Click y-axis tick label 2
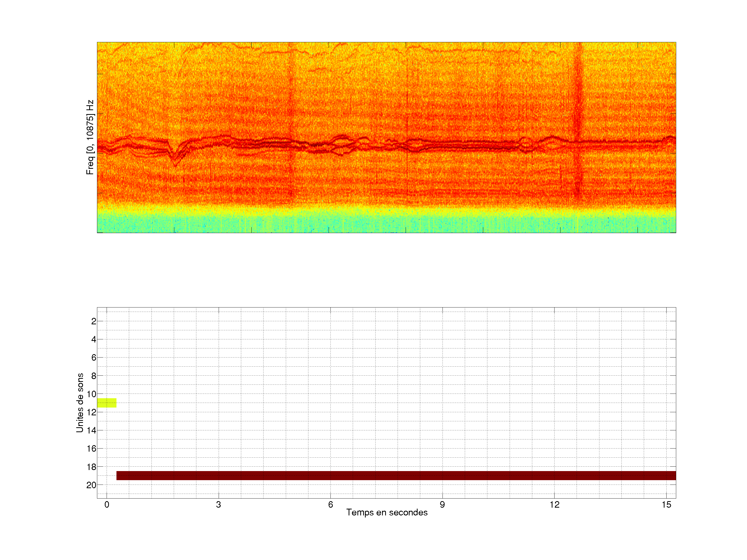This screenshot has width=747, height=560. (94, 321)
